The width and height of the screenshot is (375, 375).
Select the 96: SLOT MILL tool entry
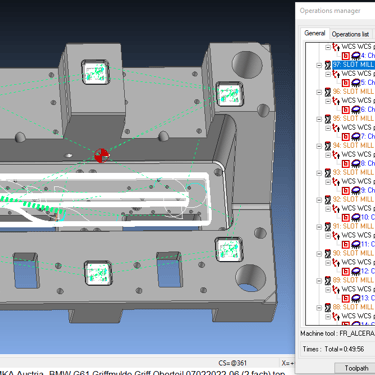point(353,92)
